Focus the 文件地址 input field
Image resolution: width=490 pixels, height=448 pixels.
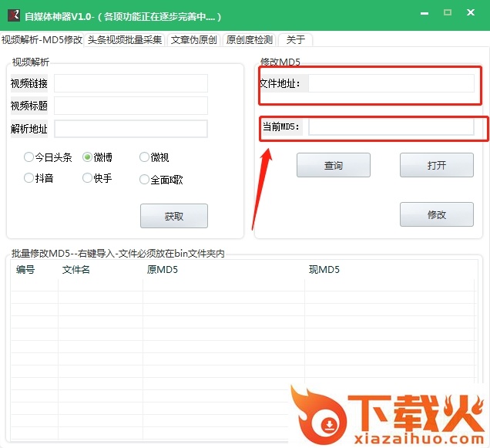[x=391, y=83]
